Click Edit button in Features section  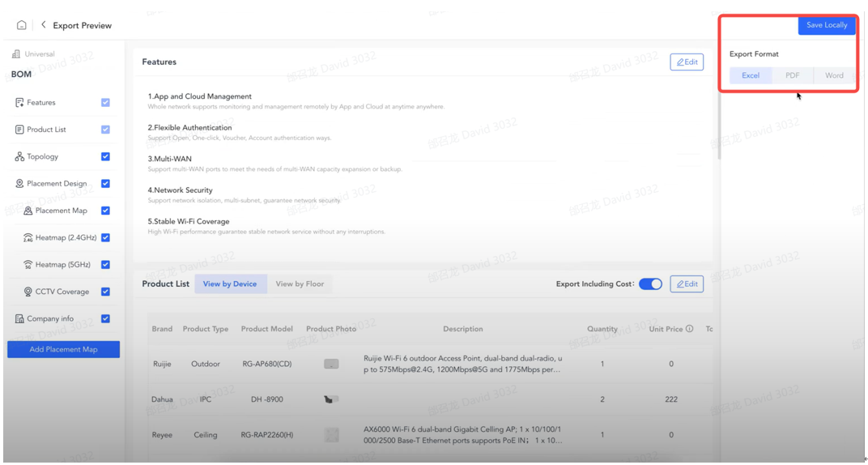click(687, 62)
